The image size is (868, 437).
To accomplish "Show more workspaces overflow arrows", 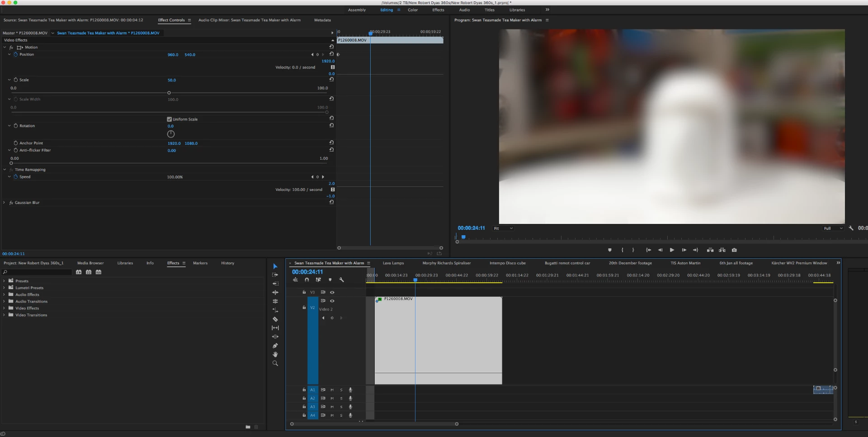I will pos(547,9).
